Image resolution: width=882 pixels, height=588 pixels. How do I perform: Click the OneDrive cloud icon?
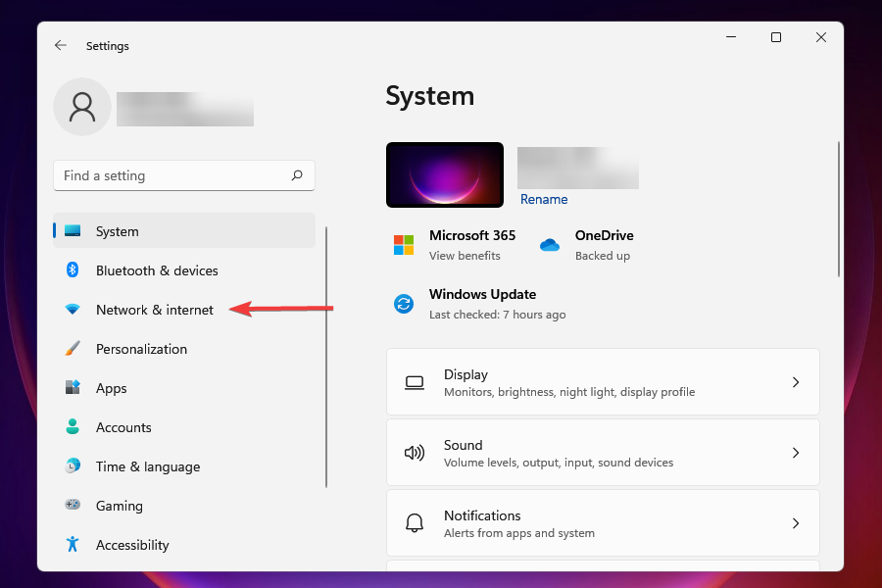(x=550, y=245)
